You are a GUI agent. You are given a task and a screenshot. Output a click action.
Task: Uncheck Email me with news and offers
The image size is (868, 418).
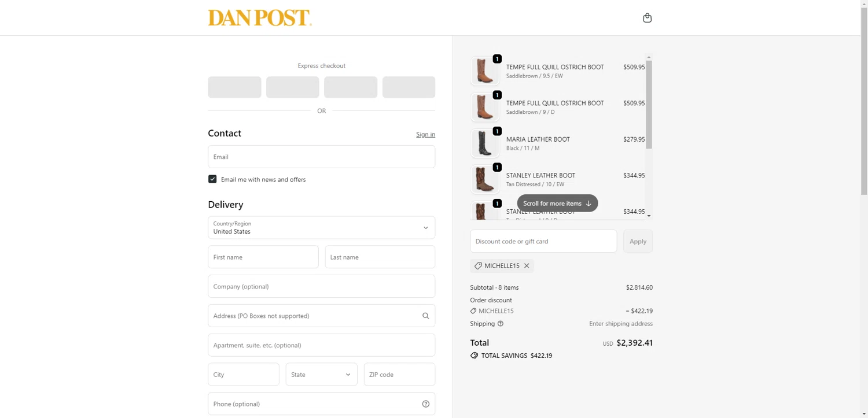[212, 179]
